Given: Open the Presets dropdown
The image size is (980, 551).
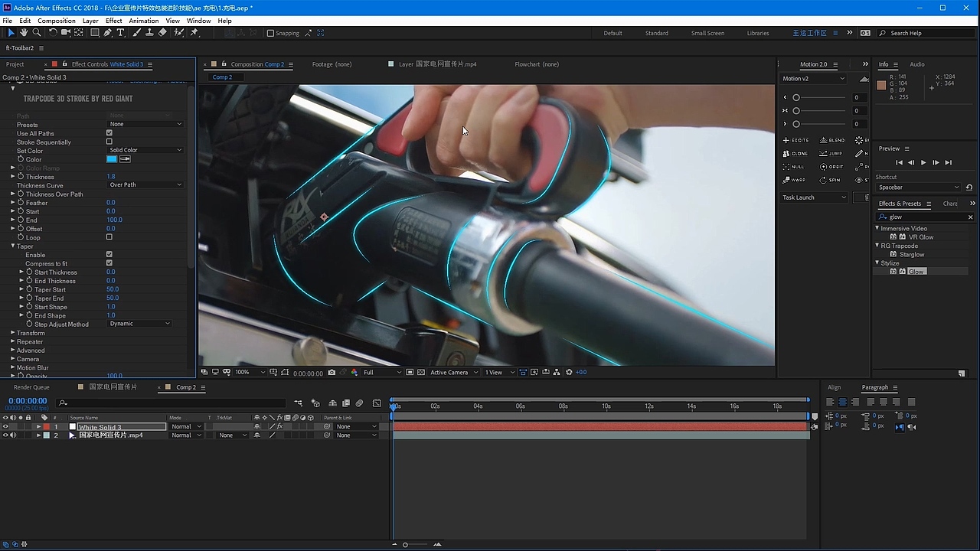Looking at the screenshot, I should pos(145,124).
